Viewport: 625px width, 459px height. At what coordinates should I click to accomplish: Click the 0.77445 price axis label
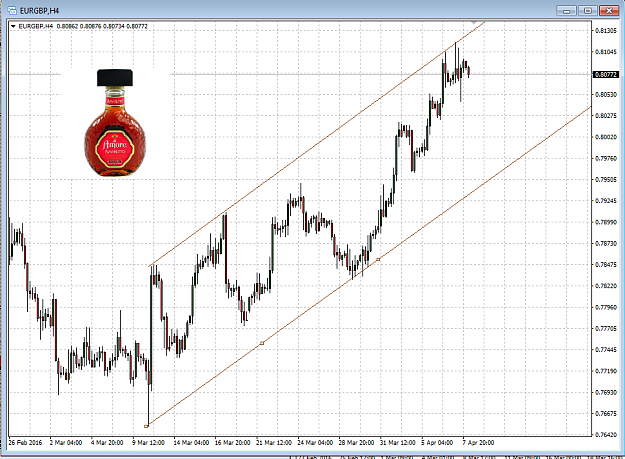[605, 350]
